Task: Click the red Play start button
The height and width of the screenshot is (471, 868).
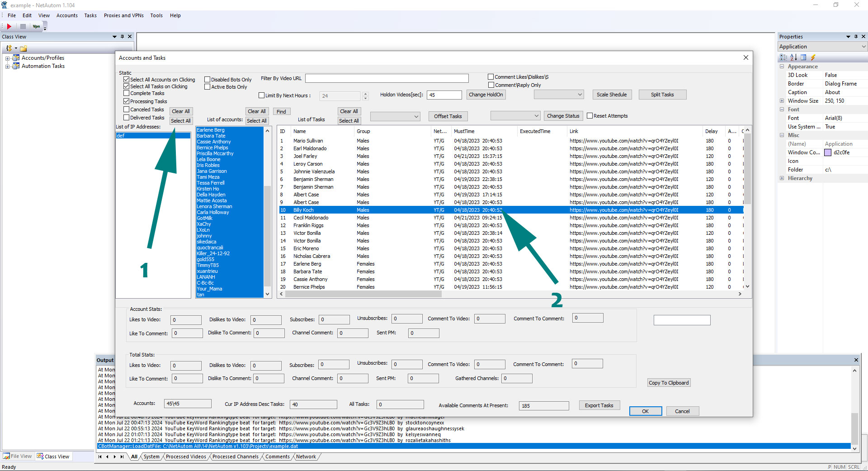Action: pyautogui.click(x=9, y=27)
